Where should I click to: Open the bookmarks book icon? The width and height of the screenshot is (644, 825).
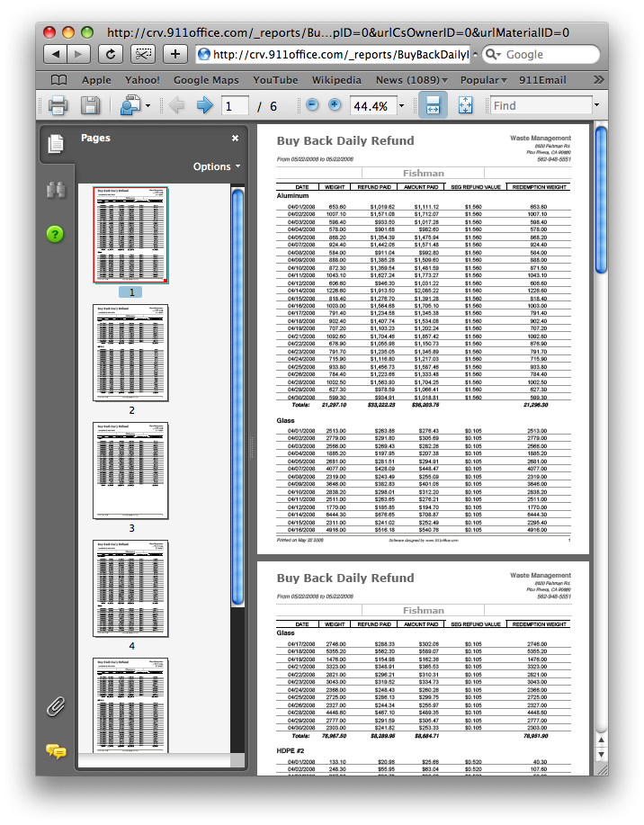pos(59,80)
